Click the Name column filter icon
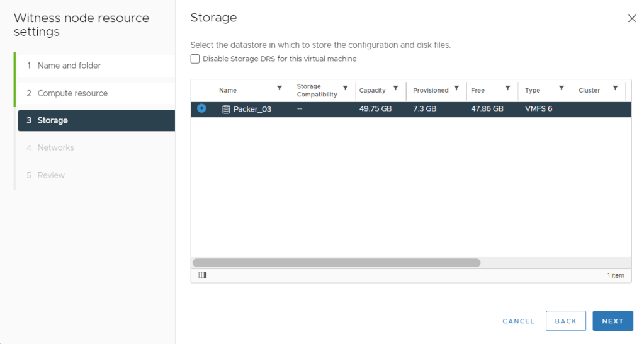 [280, 88]
